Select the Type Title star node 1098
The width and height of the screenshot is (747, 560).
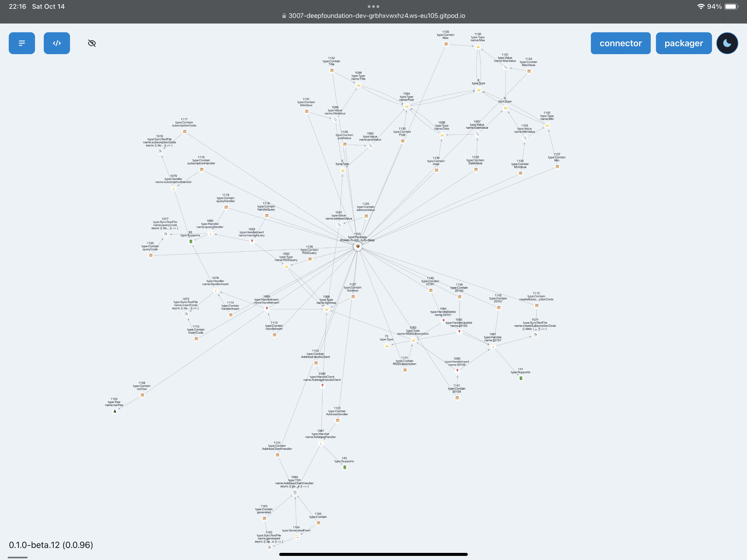(x=359, y=85)
